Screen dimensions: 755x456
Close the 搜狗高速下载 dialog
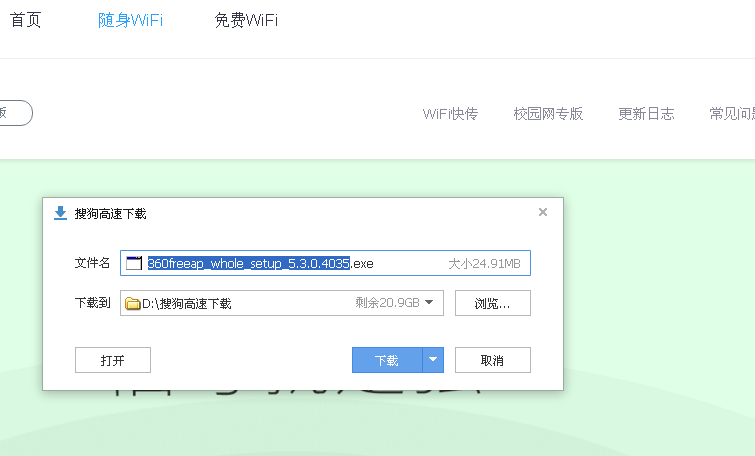(543, 212)
